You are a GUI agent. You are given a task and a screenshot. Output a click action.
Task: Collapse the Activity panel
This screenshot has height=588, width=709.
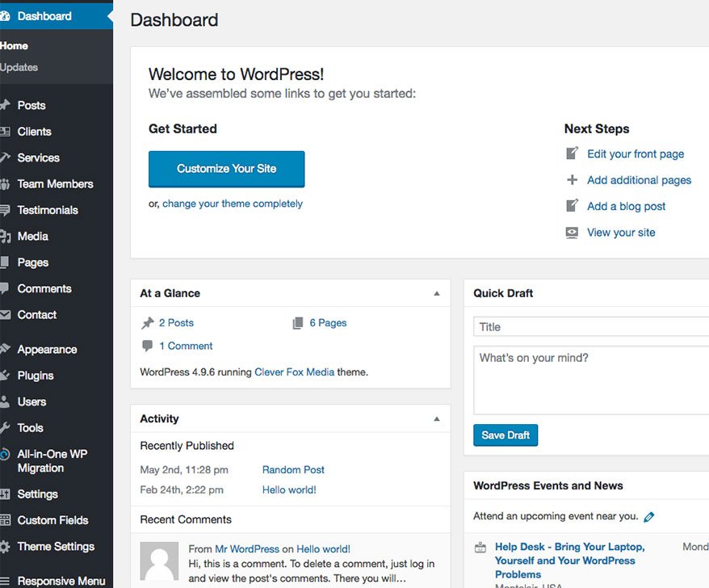tap(437, 419)
